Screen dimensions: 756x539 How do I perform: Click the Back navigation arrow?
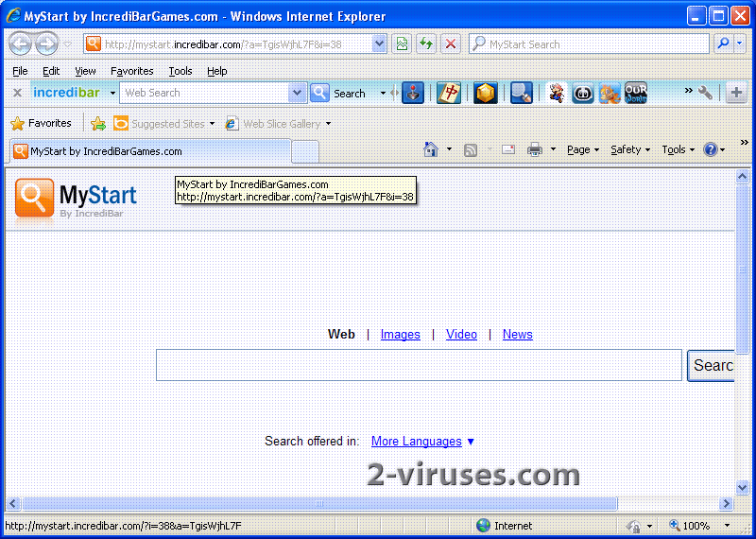point(20,43)
